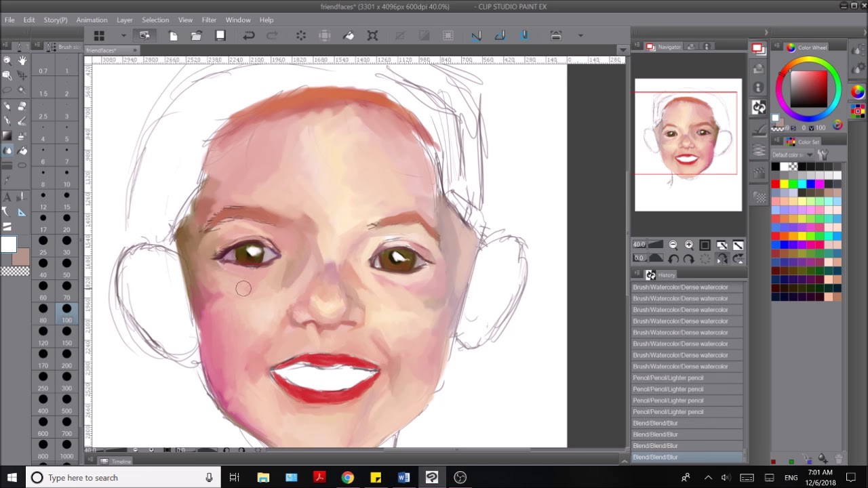Viewport: 868px width, 488px height.
Task: Select brush size 1000
Action: pos(66,450)
